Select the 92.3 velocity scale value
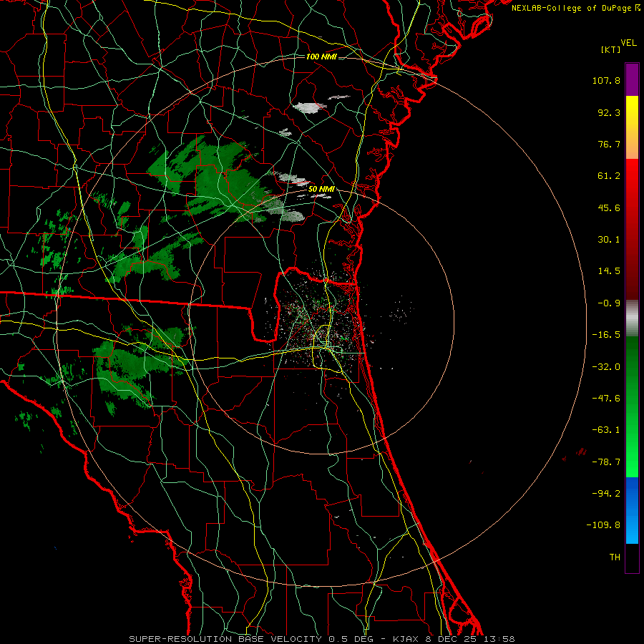This screenshot has height=644, width=644. click(x=609, y=112)
